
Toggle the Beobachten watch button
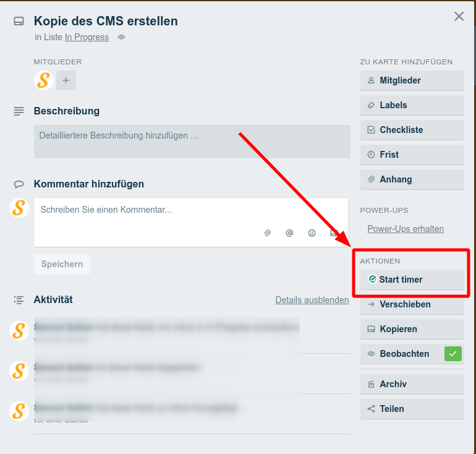[412, 354]
